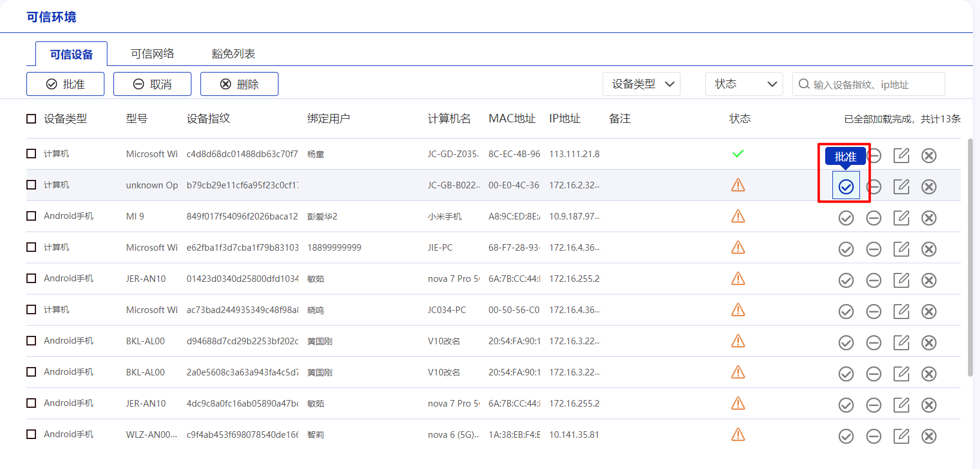Click the 设备指纹 column header
Viewport: 980px width, 469px height.
(x=208, y=119)
